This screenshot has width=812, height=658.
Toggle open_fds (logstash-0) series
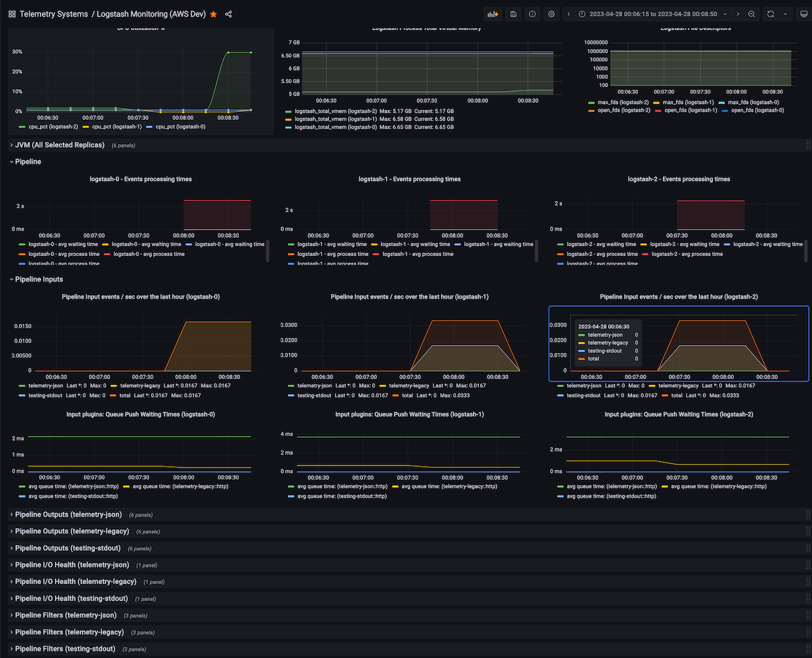pyautogui.click(x=758, y=110)
